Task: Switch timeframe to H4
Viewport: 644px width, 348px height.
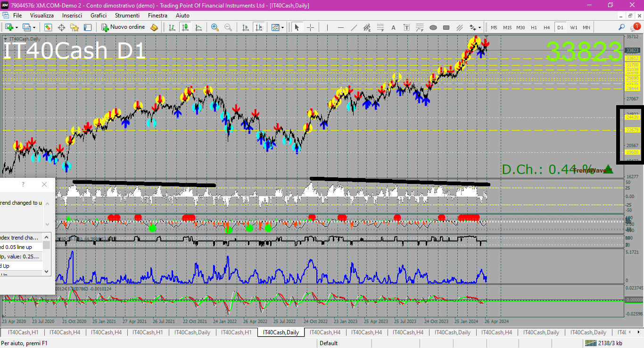Action: click(x=547, y=27)
